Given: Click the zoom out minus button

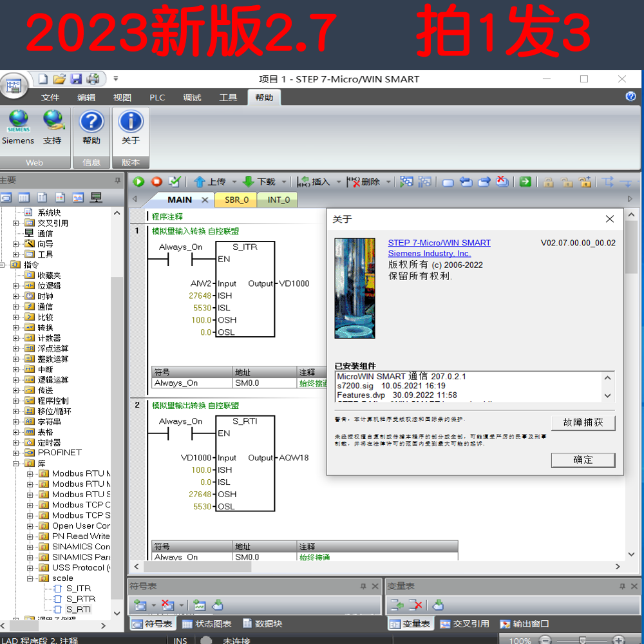Looking at the screenshot, I should coord(545,640).
